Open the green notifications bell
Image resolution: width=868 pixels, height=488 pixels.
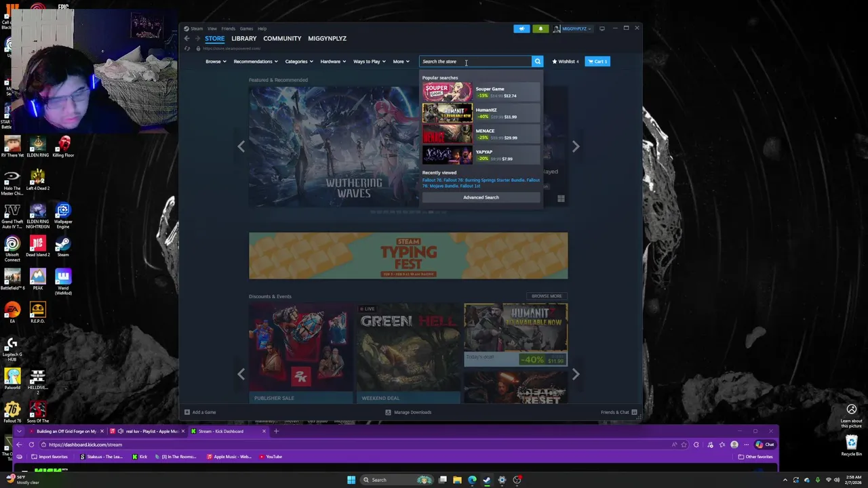tap(540, 28)
